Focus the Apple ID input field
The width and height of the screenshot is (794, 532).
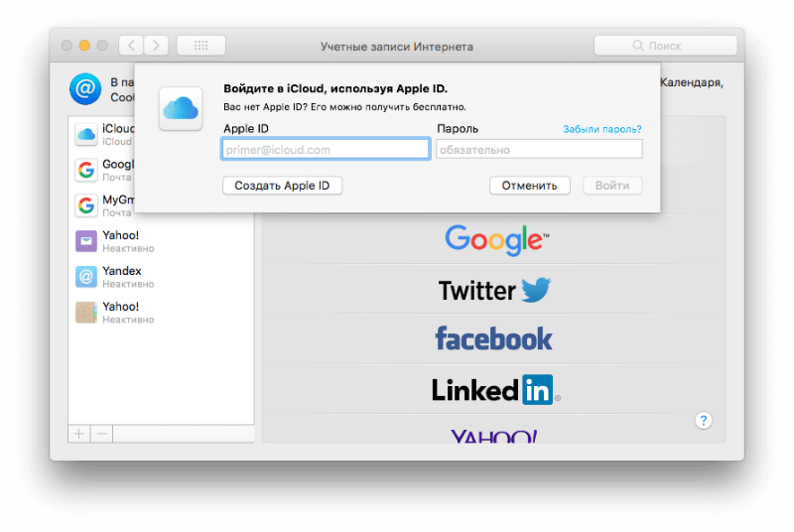point(326,149)
